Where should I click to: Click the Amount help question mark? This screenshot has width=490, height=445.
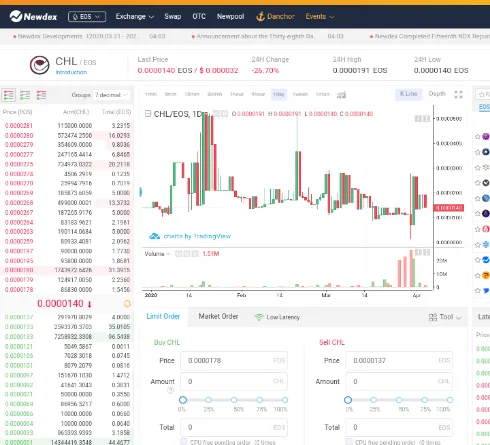click(170, 390)
